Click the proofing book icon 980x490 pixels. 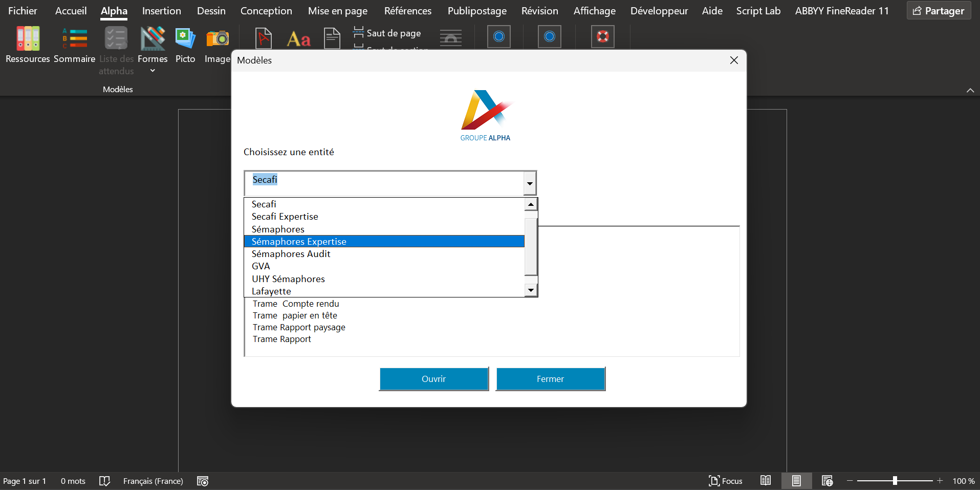click(104, 481)
